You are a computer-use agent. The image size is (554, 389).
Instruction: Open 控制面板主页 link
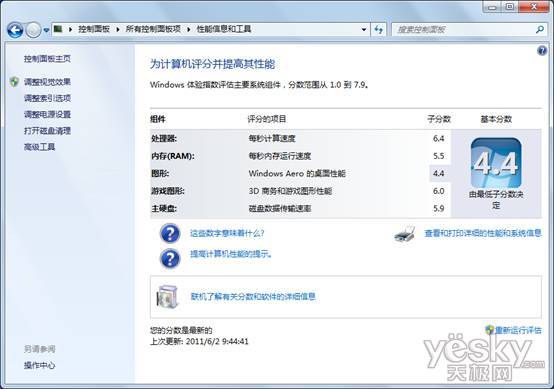pos(47,59)
